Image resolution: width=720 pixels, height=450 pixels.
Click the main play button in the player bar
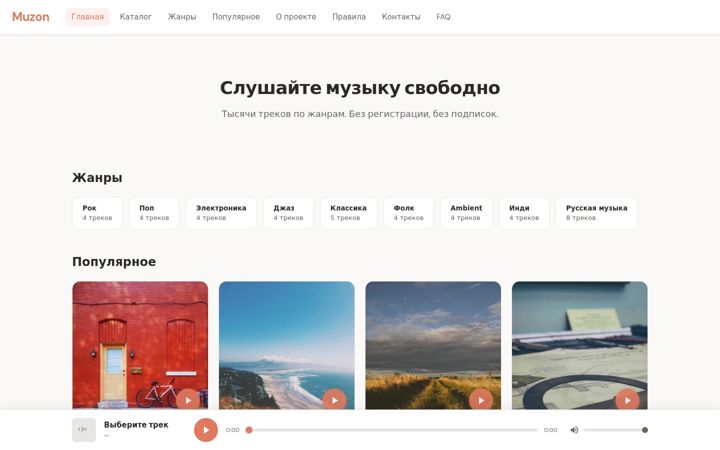point(206,430)
